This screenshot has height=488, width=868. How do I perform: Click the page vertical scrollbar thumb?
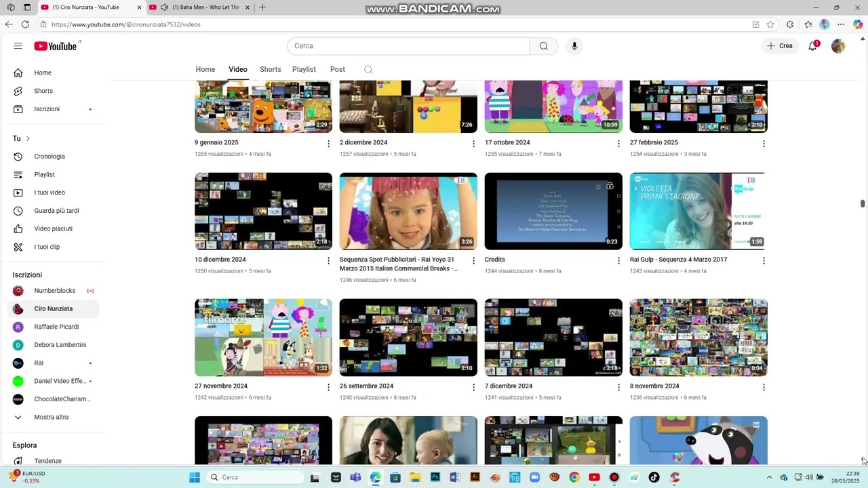pyautogui.click(x=863, y=204)
